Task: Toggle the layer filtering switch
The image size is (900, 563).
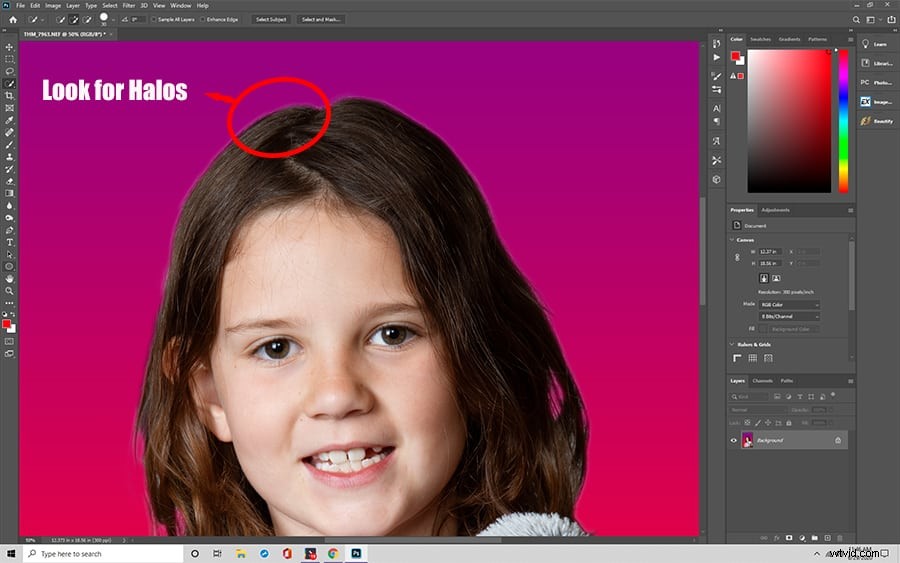Action: pos(832,395)
